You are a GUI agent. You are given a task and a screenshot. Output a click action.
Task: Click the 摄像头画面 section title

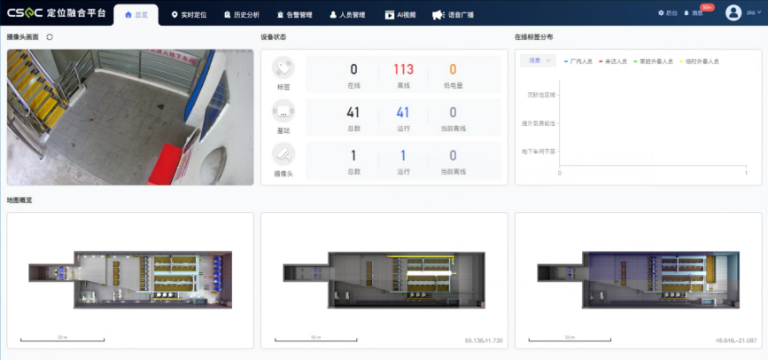click(x=23, y=37)
